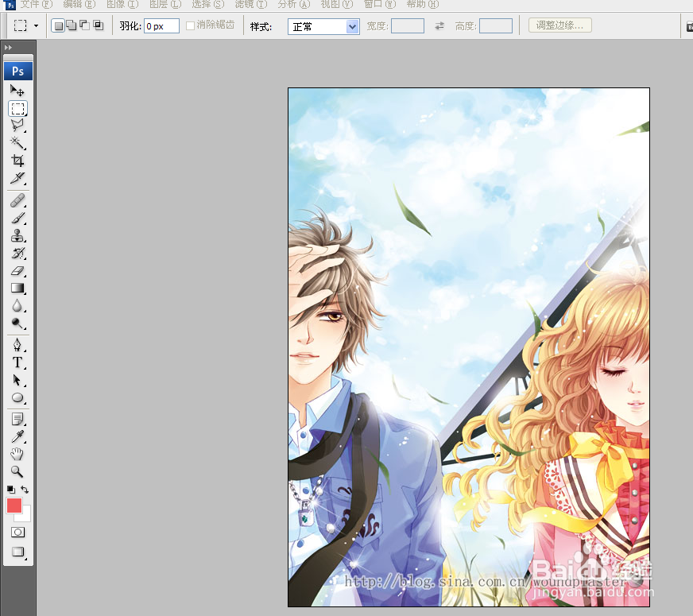Select the Dodge tool
693x616 pixels.
[x=17, y=323]
